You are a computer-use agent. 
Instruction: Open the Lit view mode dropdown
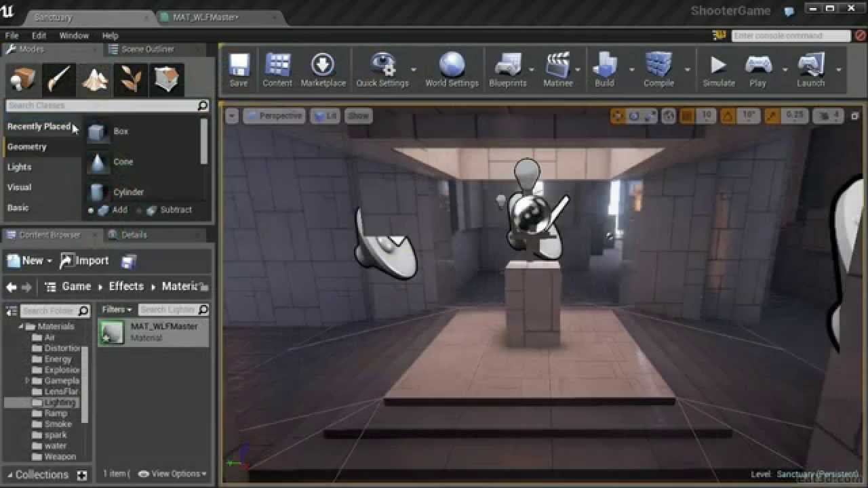pos(325,116)
